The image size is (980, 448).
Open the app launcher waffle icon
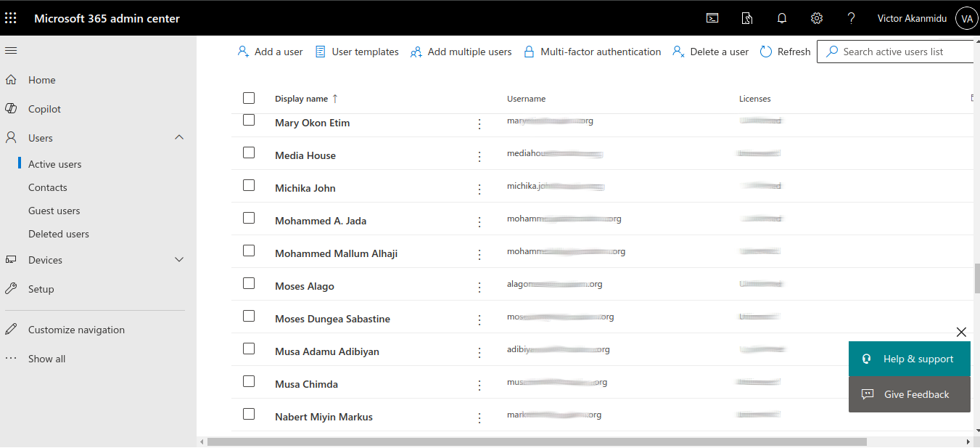[x=11, y=18]
